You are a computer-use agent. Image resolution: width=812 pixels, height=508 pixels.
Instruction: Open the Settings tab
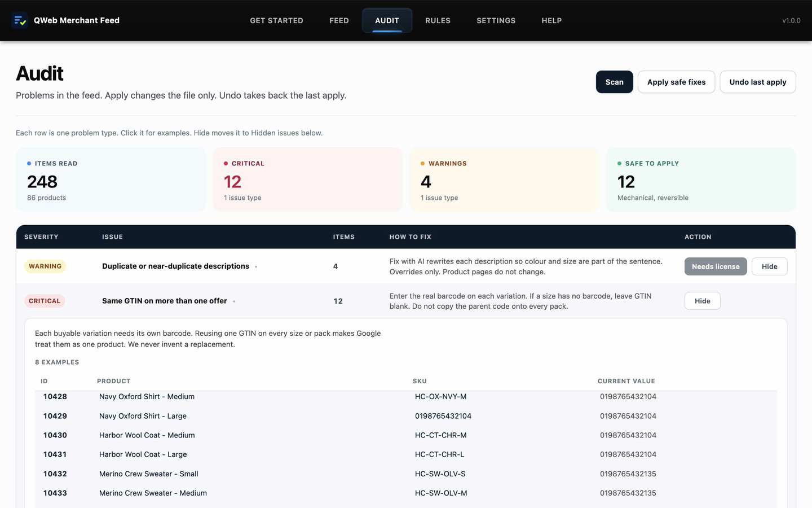tap(496, 20)
